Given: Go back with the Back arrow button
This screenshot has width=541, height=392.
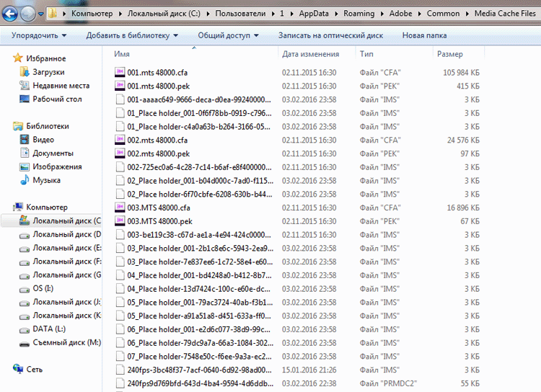Looking at the screenshot, I should tap(9, 14).
